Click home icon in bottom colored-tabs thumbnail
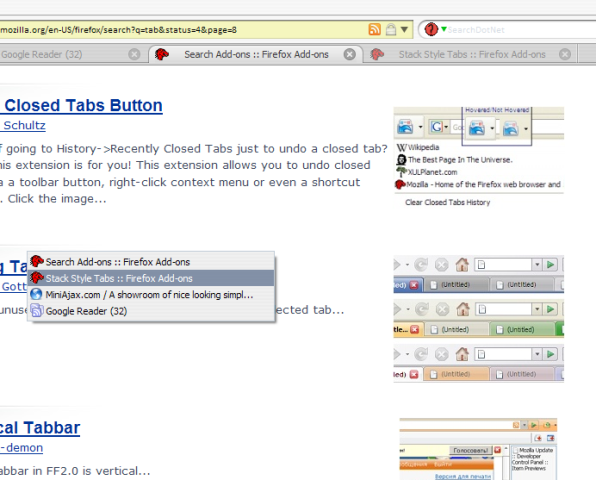Screen dimensions: 596x480 pyautogui.click(x=462, y=354)
